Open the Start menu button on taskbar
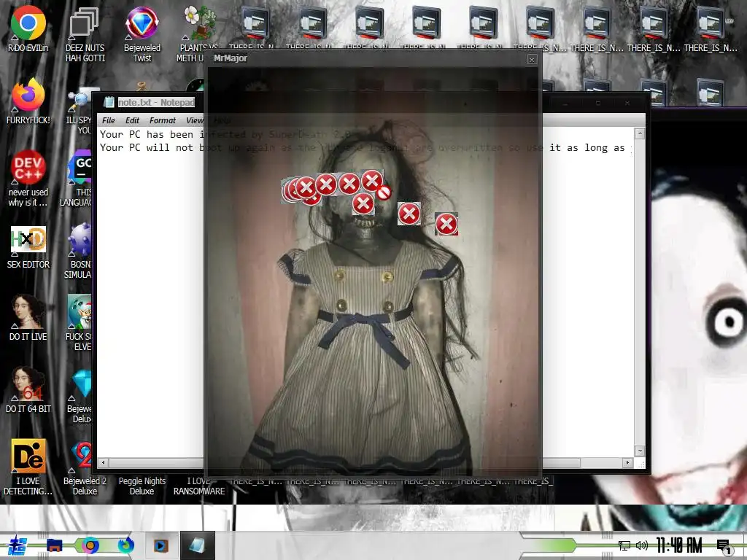747x560 pixels. 18,545
